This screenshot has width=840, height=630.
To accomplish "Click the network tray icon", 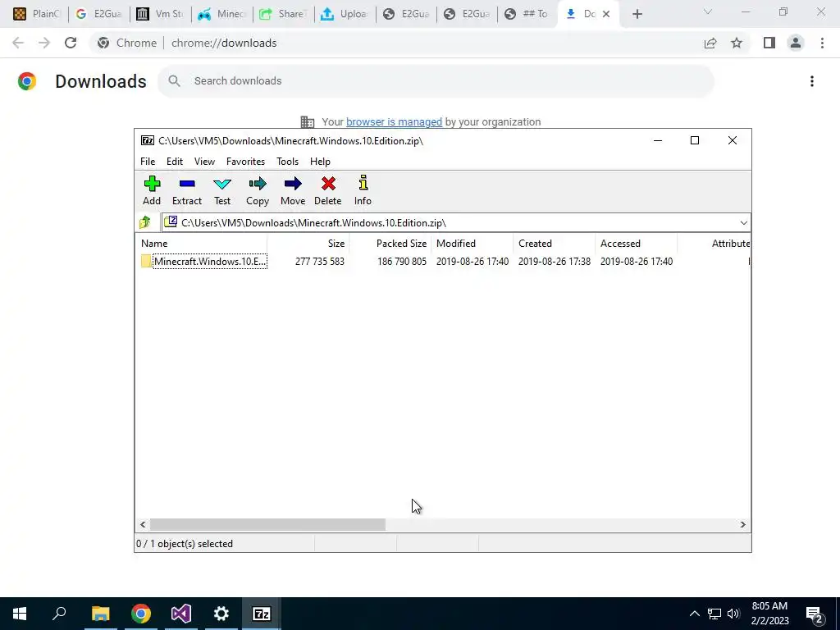I will click(714, 614).
